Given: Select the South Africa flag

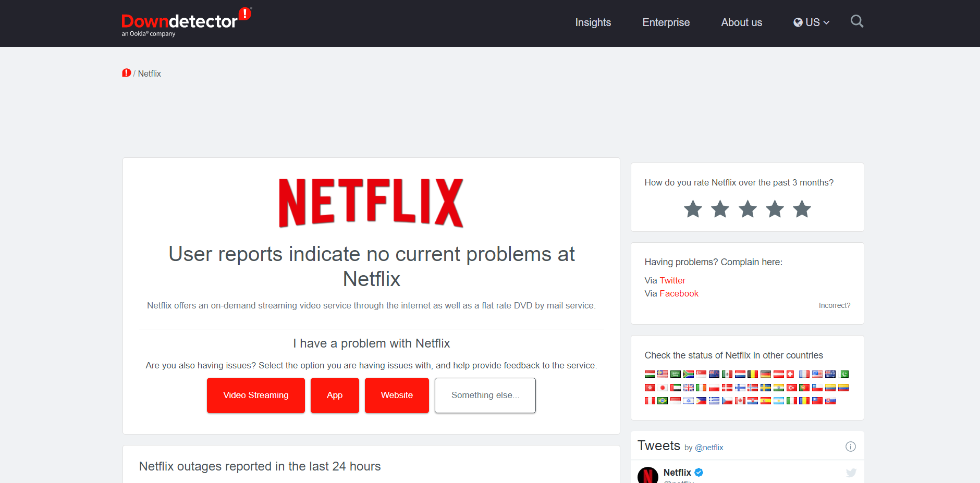Looking at the screenshot, I should (x=689, y=374).
